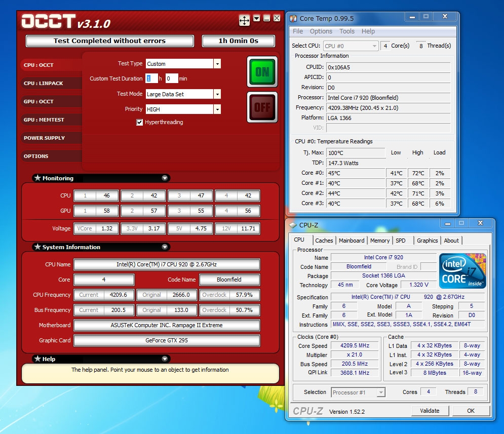The height and width of the screenshot is (434, 504).
Task: Close the OCCT window
Action: (x=277, y=18)
